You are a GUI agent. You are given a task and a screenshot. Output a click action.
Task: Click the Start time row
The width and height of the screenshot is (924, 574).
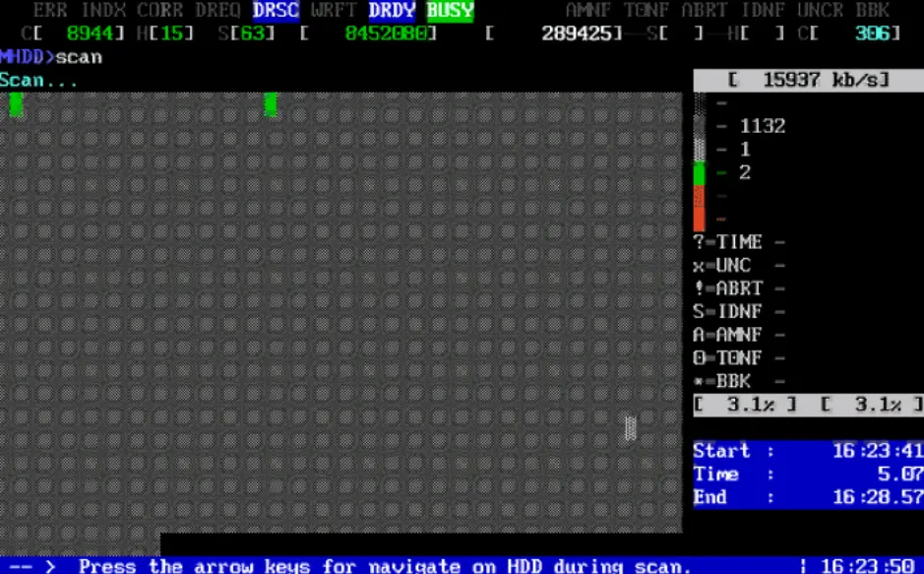(809, 451)
